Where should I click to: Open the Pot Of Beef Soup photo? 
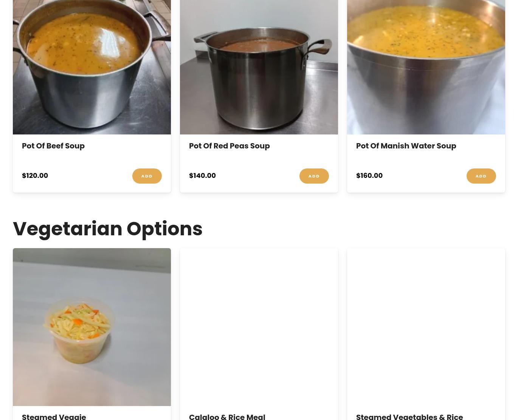[92, 67]
